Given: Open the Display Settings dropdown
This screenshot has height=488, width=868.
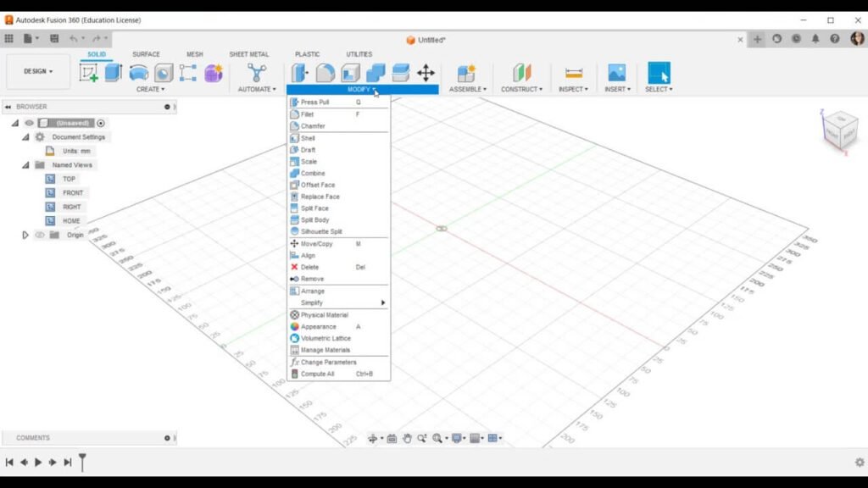Looking at the screenshot, I should tap(459, 438).
